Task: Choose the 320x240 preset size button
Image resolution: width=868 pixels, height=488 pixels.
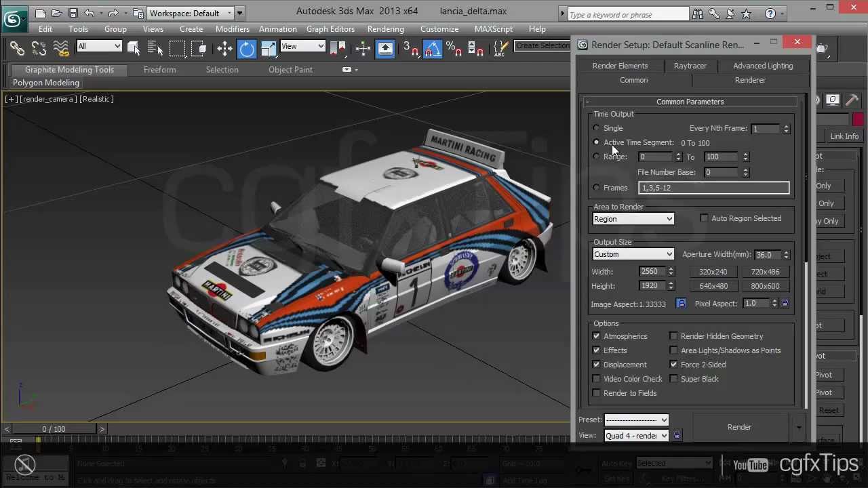Action: [x=713, y=272]
